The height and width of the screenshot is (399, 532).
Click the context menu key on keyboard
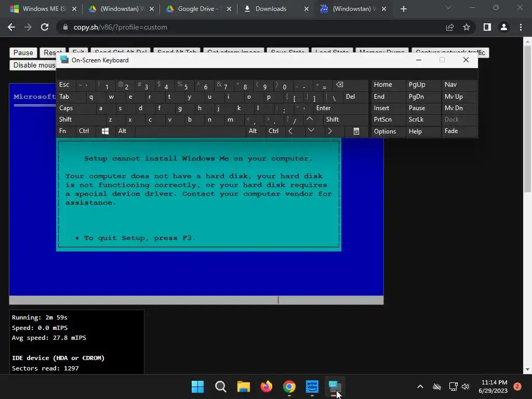point(356,131)
